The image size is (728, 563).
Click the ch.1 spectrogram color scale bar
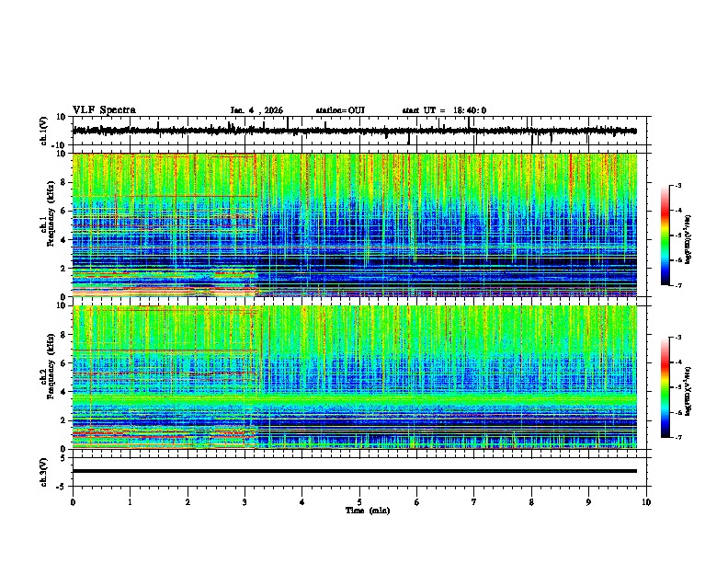pyautogui.click(x=665, y=236)
